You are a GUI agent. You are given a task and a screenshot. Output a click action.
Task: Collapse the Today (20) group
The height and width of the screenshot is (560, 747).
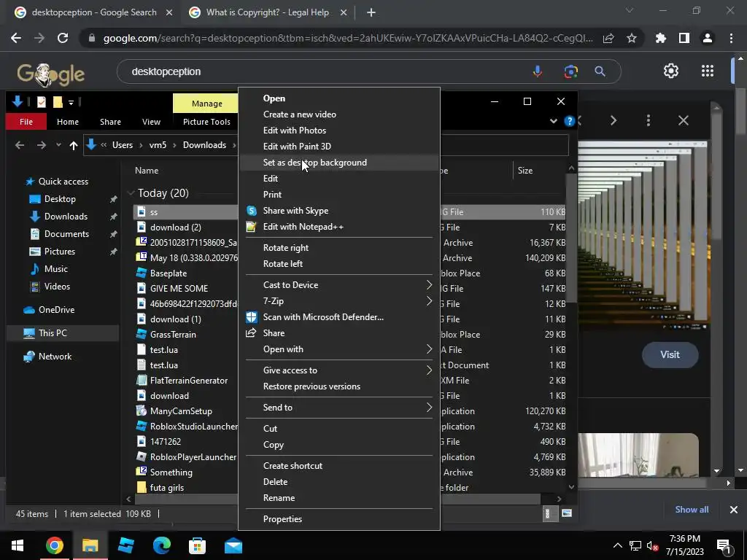(x=131, y=192)
